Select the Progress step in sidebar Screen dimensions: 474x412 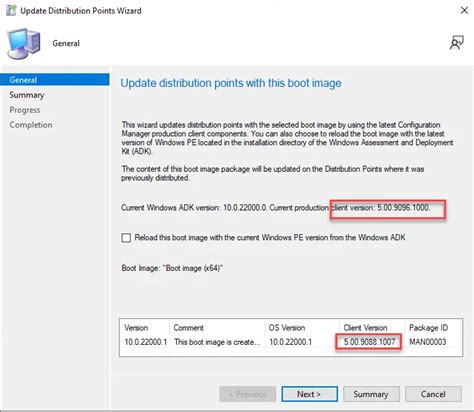pos(25,110)
